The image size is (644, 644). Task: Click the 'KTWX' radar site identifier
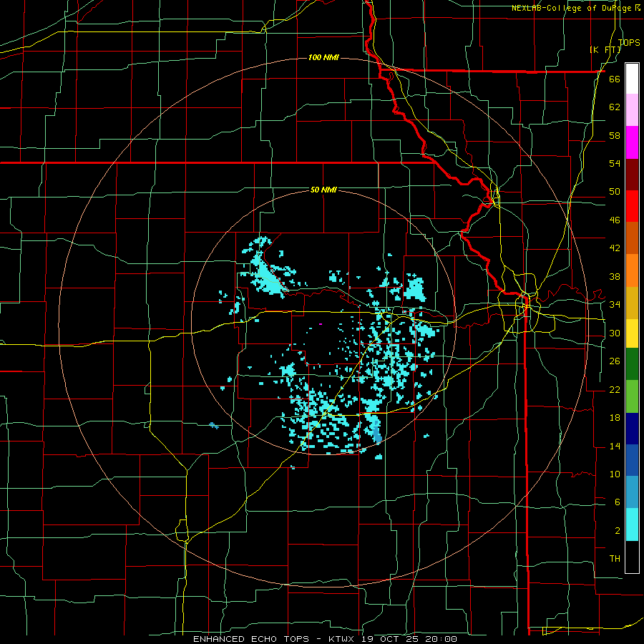click(342, 639)
